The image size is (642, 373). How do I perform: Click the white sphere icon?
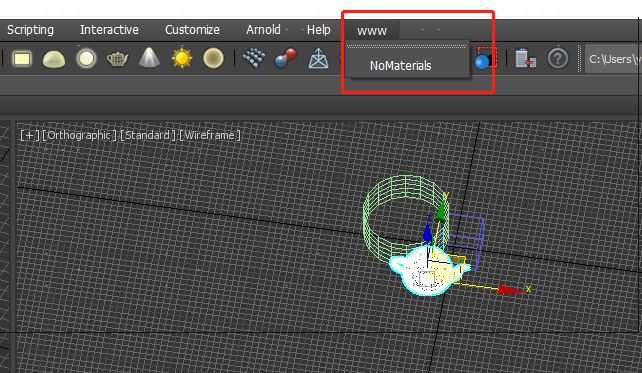(86, 59)
